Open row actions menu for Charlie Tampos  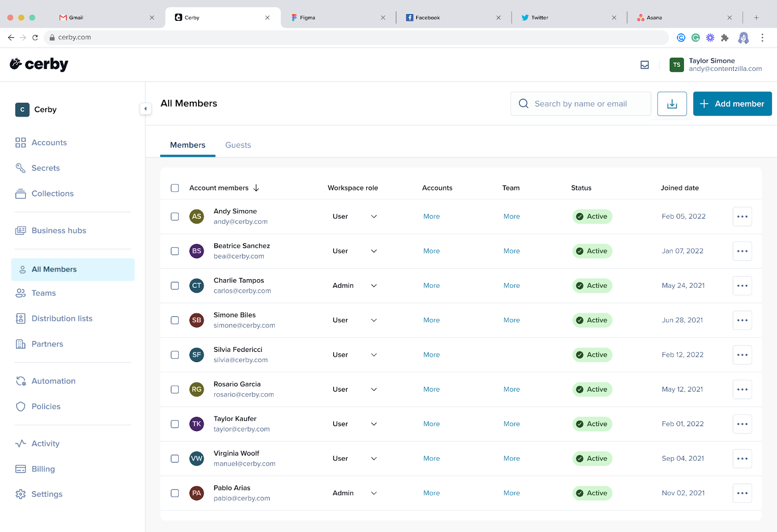[x=742, y=285]
